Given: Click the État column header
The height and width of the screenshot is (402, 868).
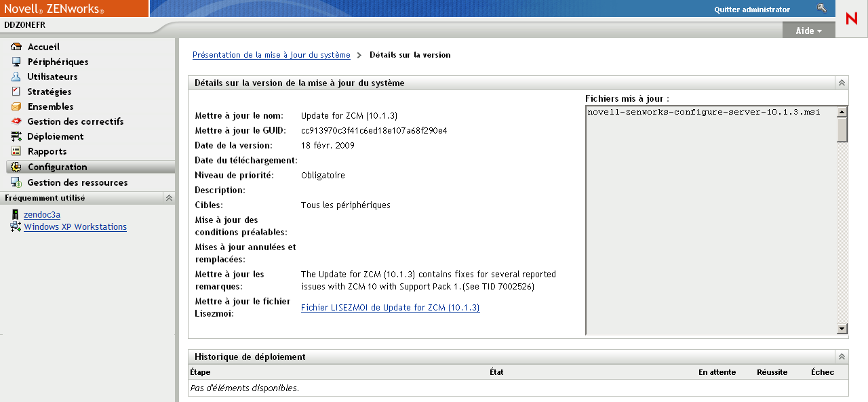Looking at the screenshot, I should pos(496,372).
